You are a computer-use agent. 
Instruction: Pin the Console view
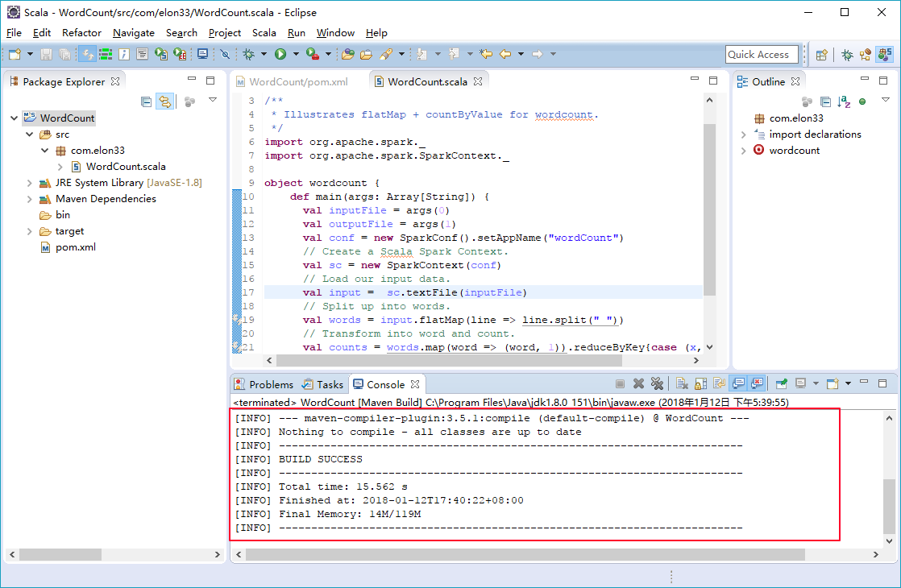pos(781,384)
